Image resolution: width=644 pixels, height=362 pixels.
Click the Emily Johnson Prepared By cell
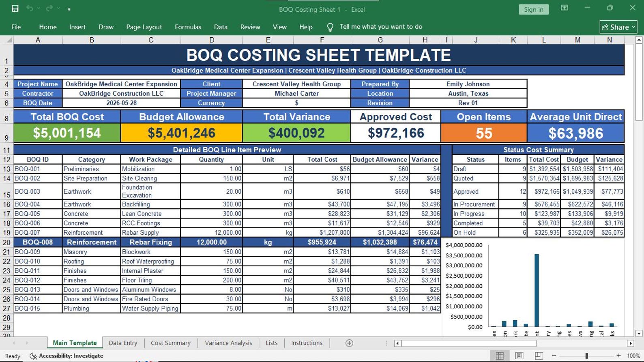tap(468, 84)
